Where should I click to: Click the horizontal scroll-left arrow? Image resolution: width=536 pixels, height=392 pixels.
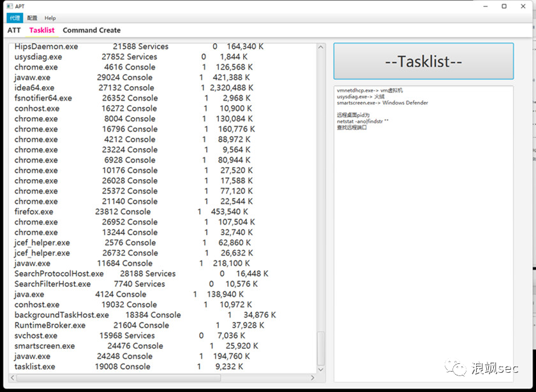click(x=13, y=377)
